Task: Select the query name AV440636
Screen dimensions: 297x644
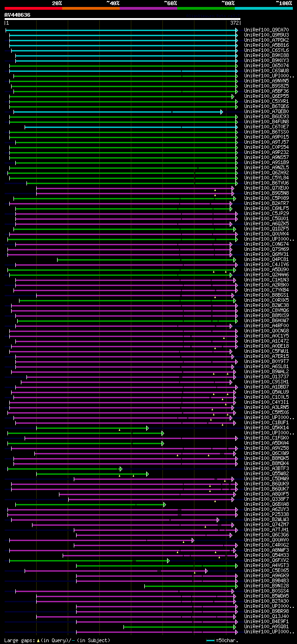Action: [18, 15]
